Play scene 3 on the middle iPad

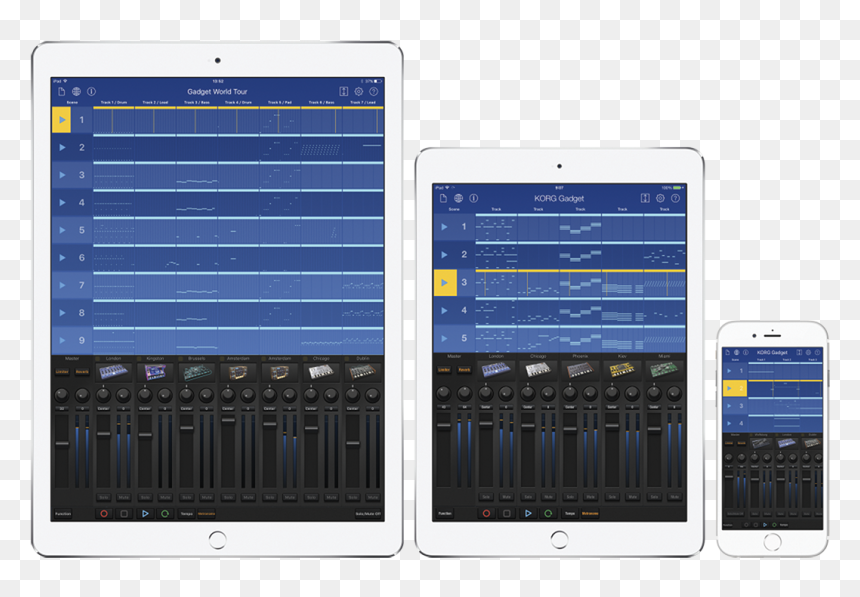pyautogui.click(x=445, y=283)
